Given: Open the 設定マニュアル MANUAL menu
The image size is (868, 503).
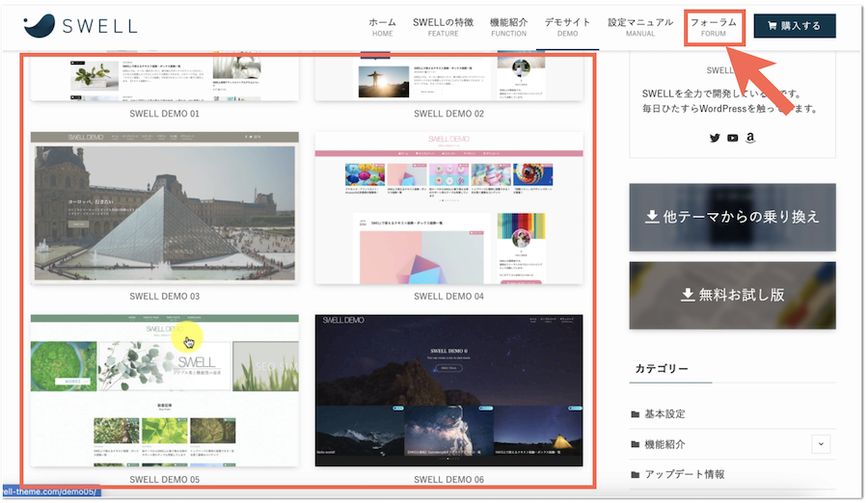Looking at the screenshot, I should click(x=640, y=26).
